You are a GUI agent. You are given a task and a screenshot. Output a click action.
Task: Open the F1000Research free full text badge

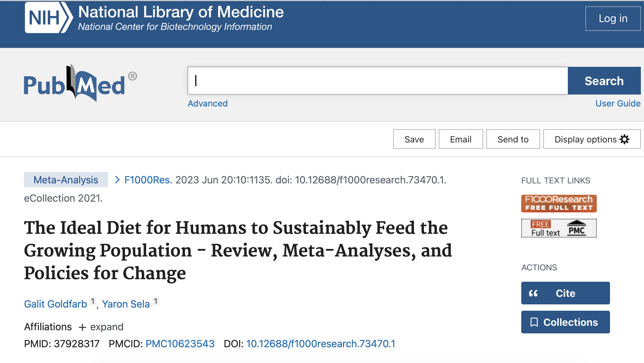[x=559, y=203]
